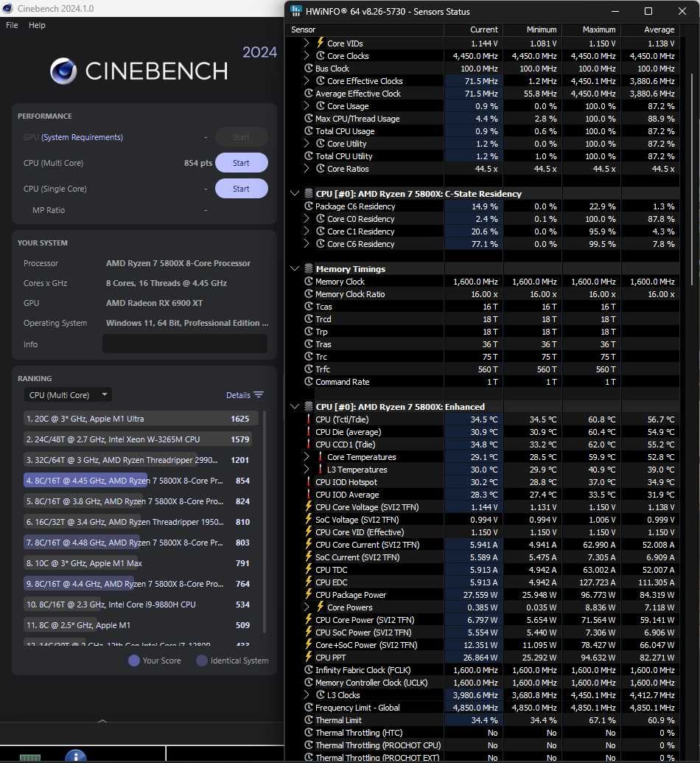Image resolution: width=700 pixels, height=763 pixels.
Task: Select the Intel Xeon W-3265M ranking entry
Action: [138, 439]
